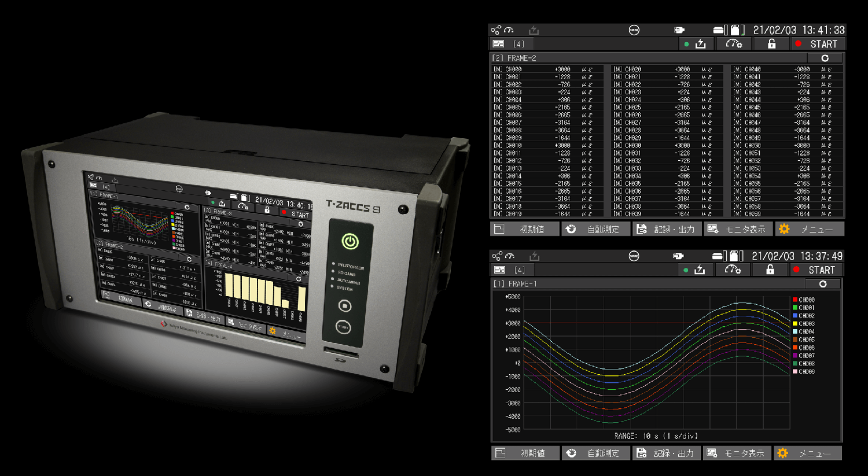This screenshot has width=868, height=476.
Task: Click 初期値 button below FRAME-2 table
Action: [525, 229]
